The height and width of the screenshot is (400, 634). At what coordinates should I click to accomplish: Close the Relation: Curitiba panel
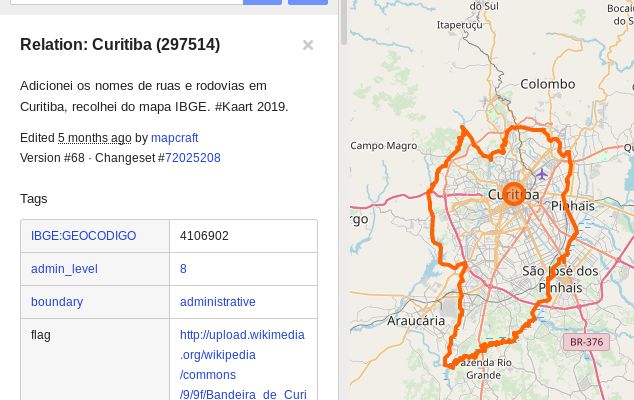pos(308,45)
